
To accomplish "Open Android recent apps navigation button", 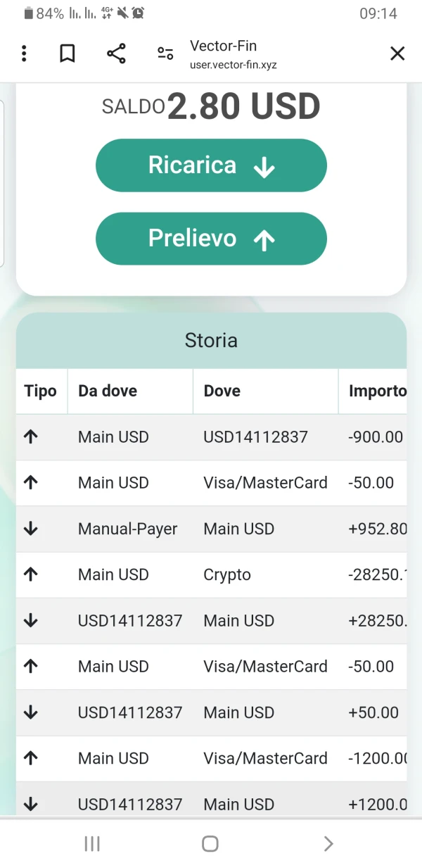I will (x=92, y=843).
